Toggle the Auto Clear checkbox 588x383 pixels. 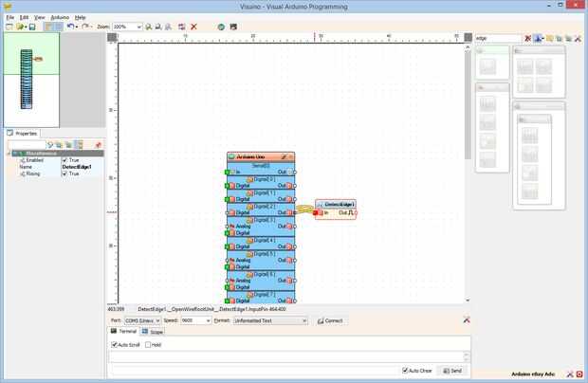pos(405,371)
